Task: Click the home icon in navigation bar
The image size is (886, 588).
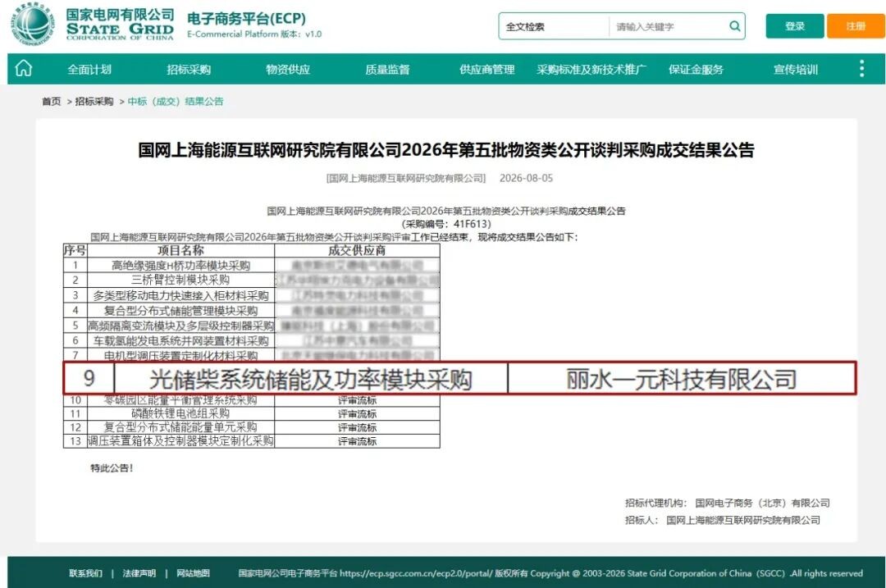Action: 24,69
